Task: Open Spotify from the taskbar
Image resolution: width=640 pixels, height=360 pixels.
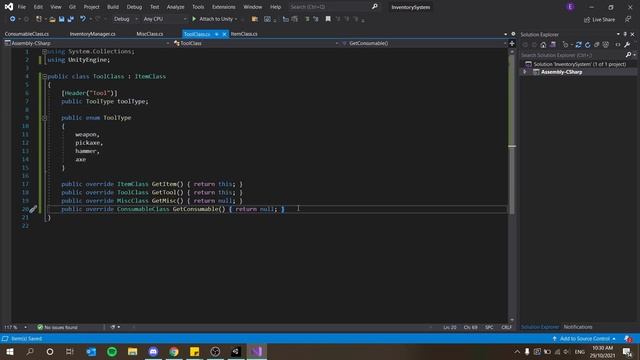Action: click(112, 351)
